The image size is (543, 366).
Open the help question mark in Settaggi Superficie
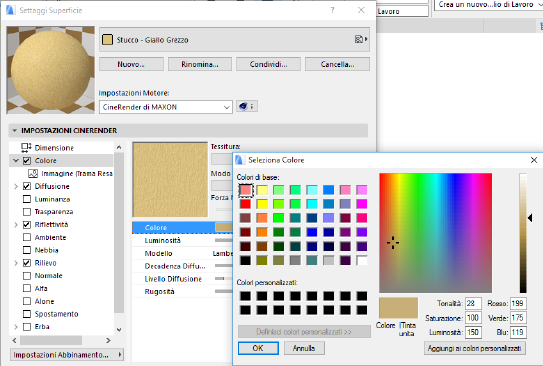(332, 10)
